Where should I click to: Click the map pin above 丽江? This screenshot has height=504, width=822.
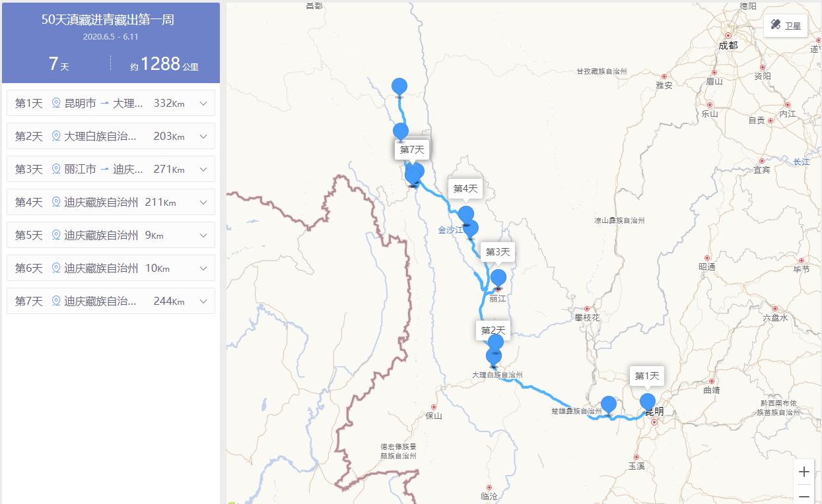pyautogui.click(x=498, y=279)
